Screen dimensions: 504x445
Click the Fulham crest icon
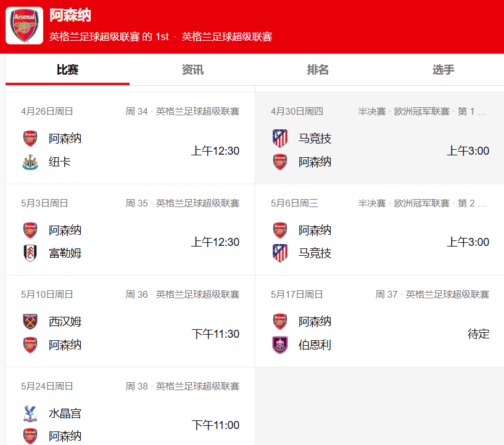pos(30,253)
